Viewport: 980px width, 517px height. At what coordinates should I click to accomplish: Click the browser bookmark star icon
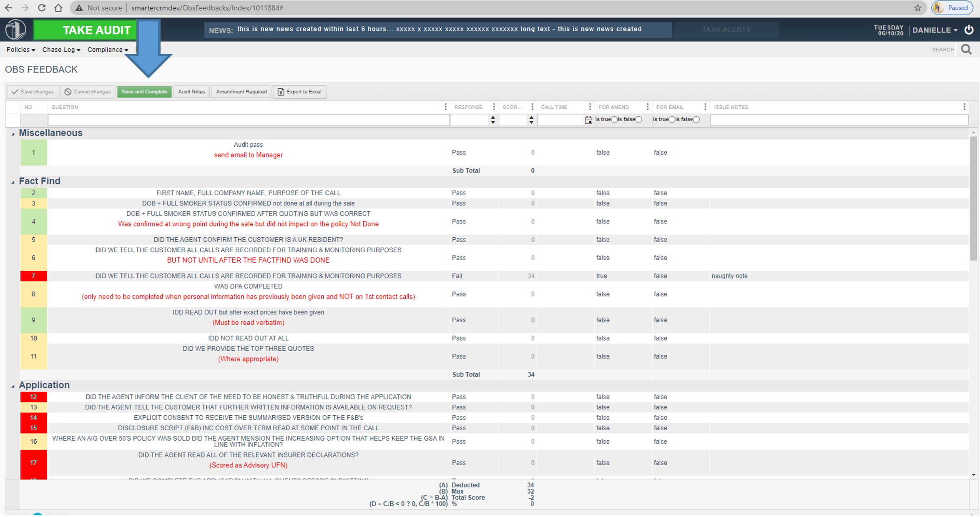917,8
